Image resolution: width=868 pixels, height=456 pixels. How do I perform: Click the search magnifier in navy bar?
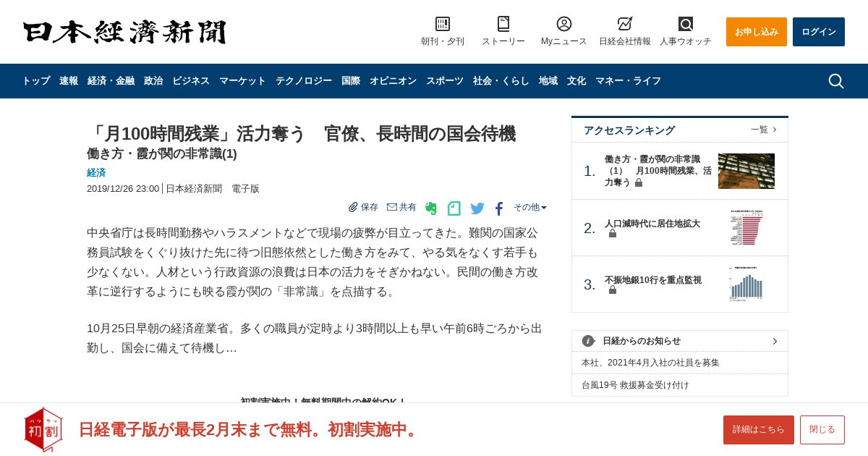tap(835, 81)
